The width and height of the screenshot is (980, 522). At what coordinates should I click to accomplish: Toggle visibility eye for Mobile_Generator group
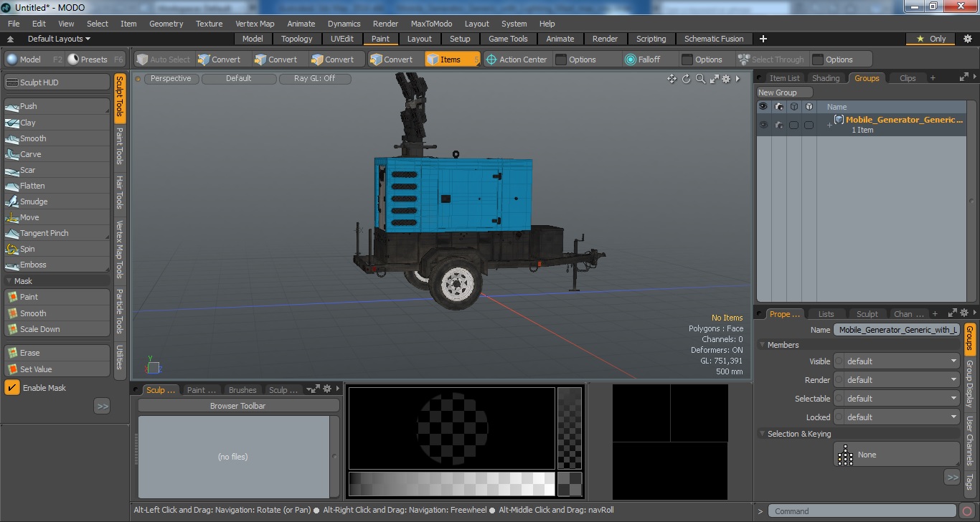(763, 125)
